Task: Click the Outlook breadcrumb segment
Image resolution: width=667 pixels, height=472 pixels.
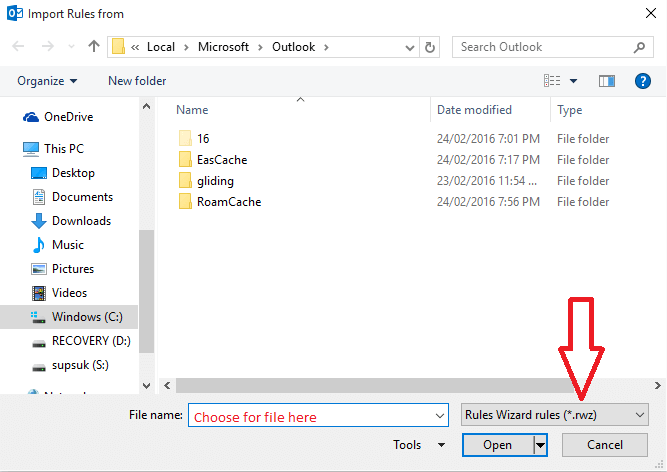Action: [x=294, y=47]
